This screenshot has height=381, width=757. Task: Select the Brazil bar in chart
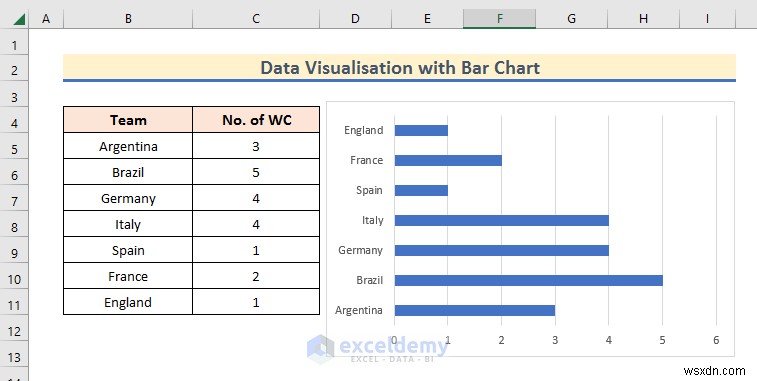(x=529, y=280)
